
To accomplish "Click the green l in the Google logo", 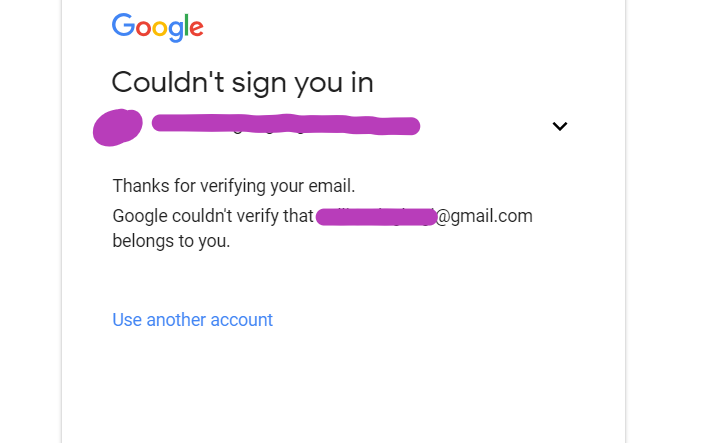I will 187,25.
